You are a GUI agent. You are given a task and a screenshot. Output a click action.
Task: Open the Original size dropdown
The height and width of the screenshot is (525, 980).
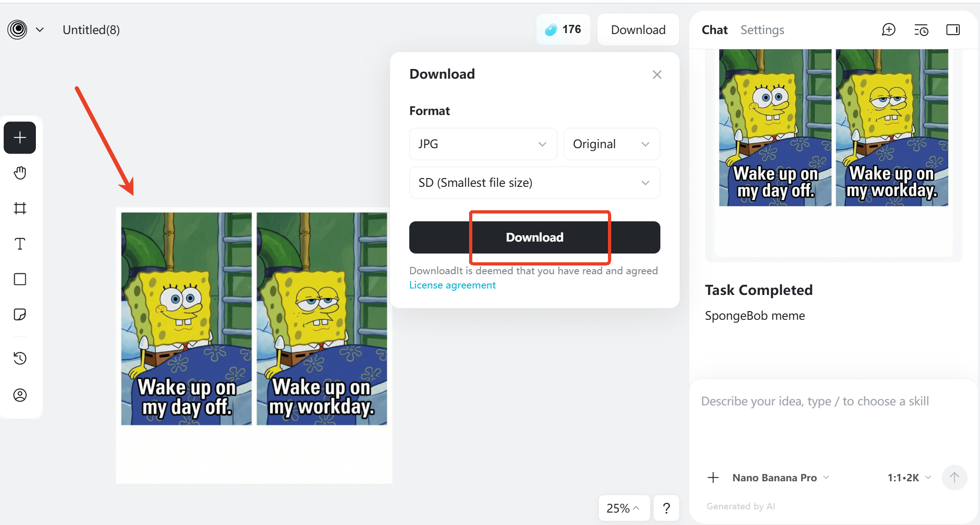tap(612, 144)
